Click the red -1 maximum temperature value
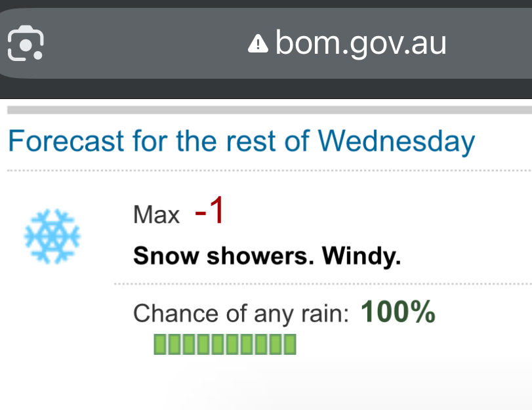 coord(209,213)
